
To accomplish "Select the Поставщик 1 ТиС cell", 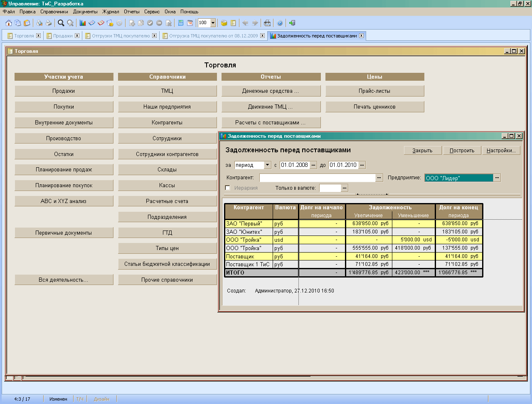I will tap(249, 264).
